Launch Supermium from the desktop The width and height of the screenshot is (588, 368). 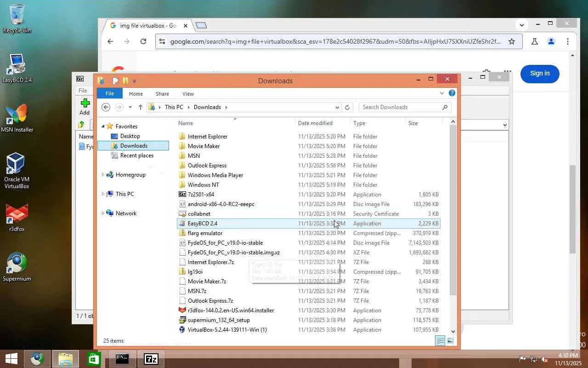[x=17, y=267]
